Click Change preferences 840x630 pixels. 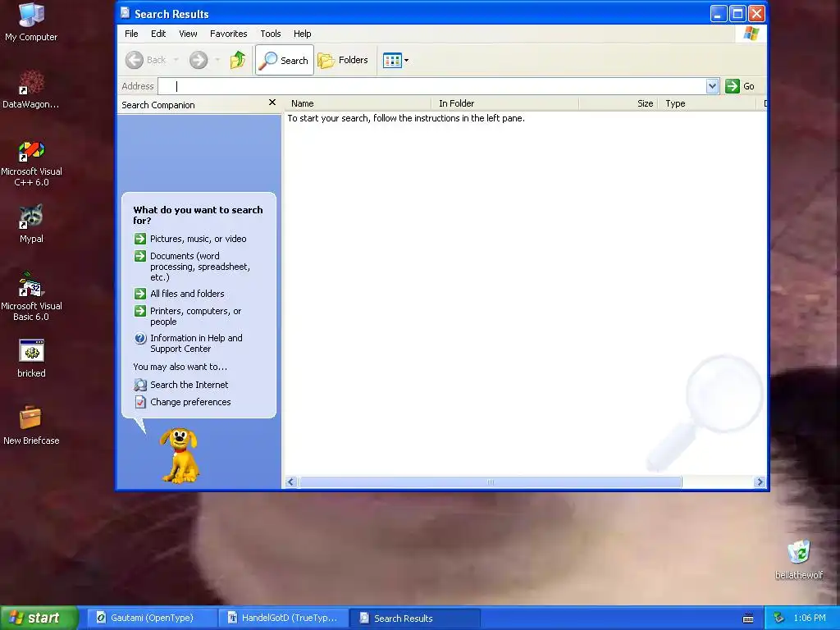tap(183, 402)
